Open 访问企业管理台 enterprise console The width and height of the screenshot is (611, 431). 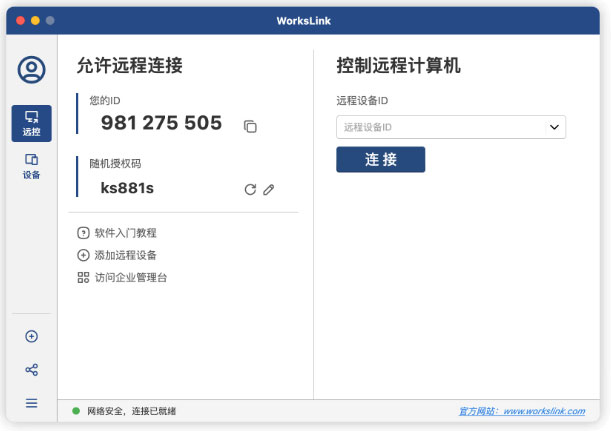pos(131,277)
